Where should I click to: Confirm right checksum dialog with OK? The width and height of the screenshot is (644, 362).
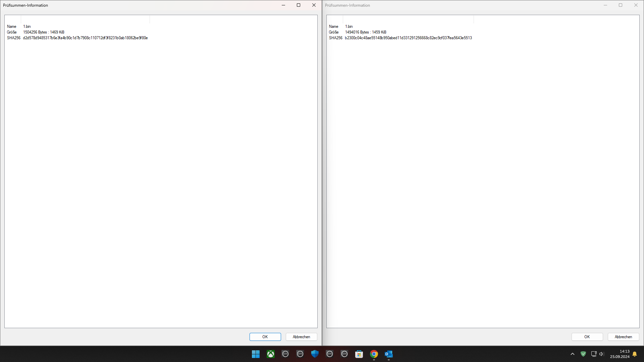coord(587,337)
